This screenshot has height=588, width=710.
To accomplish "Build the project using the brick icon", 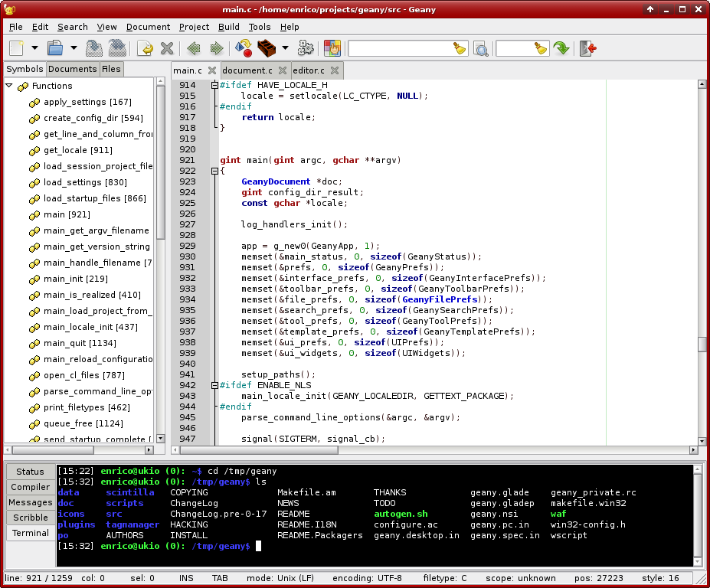I will coord(266,48).
